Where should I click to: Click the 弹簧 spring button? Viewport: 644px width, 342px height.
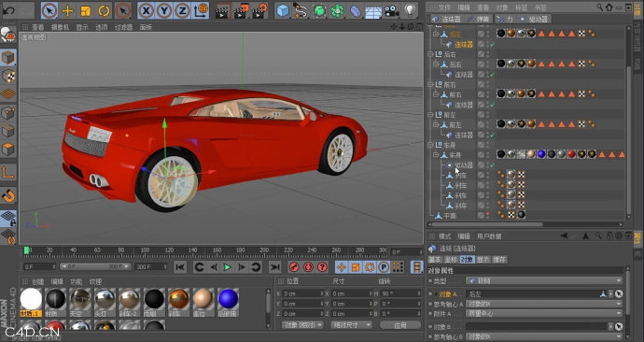click(x=479, y=19)
